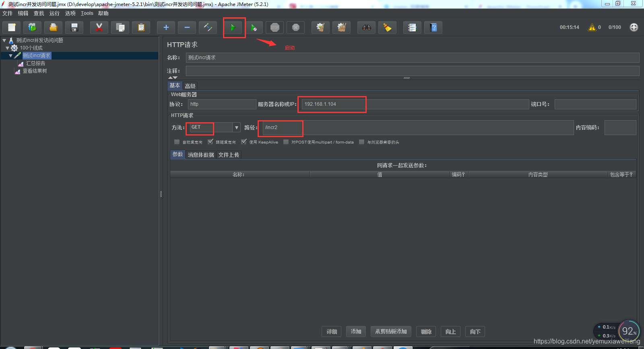Select the 参数 tab
The image size is (644, 349).
pos(178,154)
